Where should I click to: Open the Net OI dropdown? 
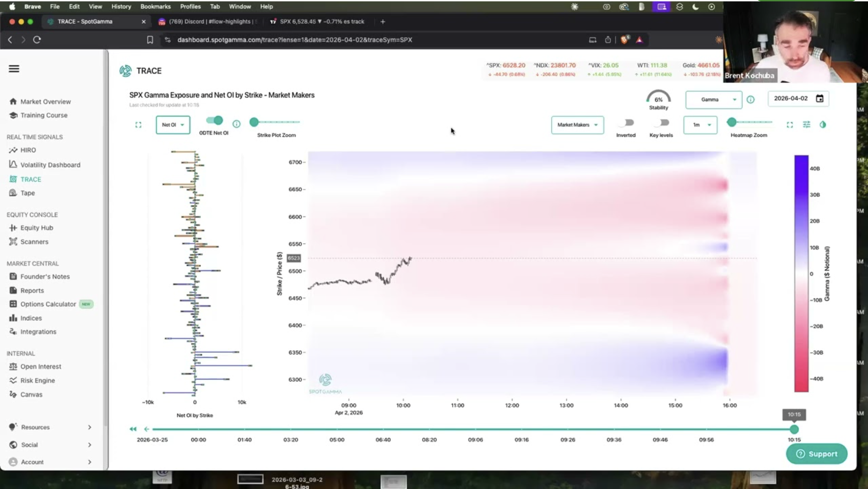click(x=173, y=125)
